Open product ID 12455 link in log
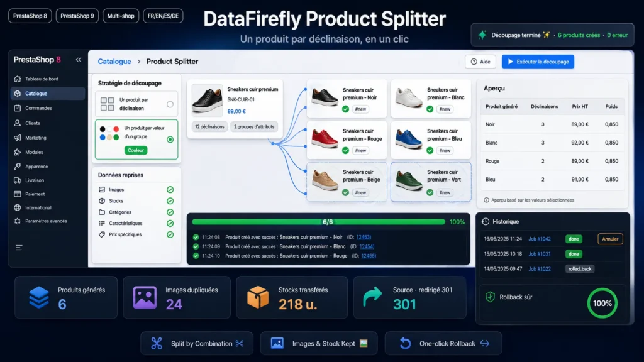This screenshot has width=644, height=362. pos(368,256)
